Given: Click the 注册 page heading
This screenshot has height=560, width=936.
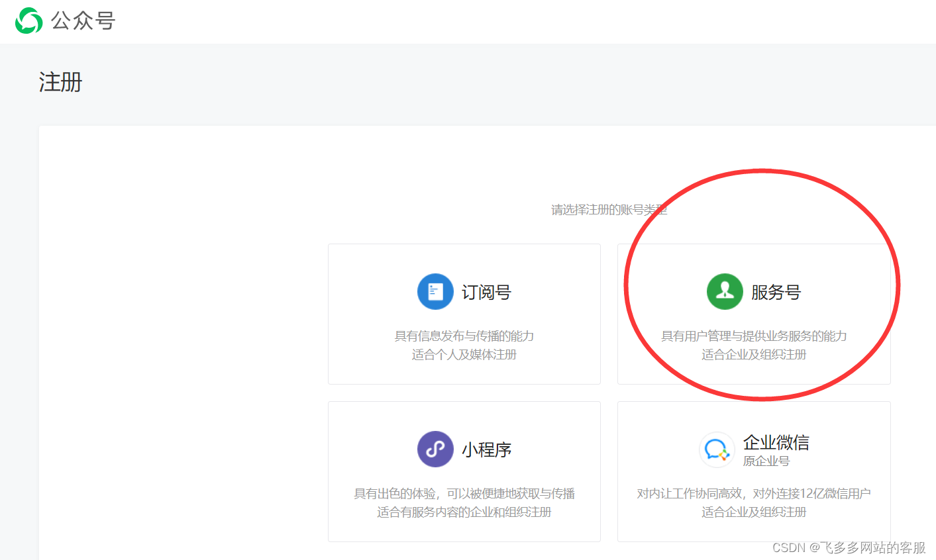Looking at the screenshot, I should 60,82.
